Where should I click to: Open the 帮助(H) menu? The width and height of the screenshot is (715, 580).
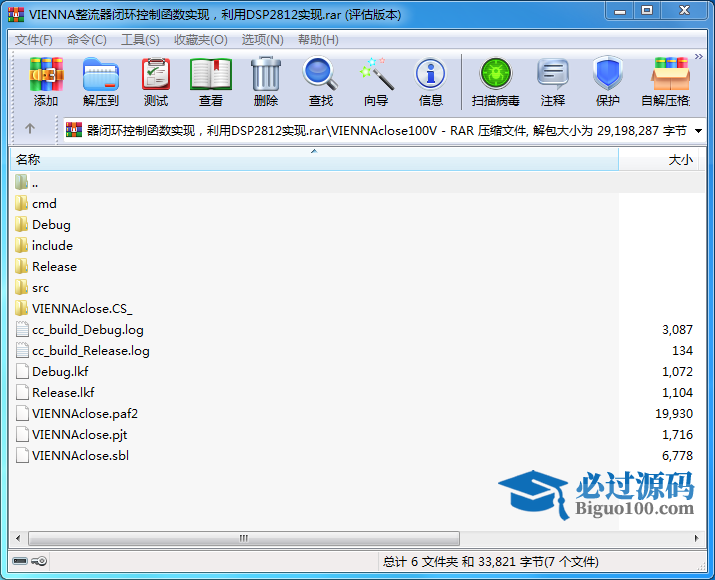click(318, 40)
